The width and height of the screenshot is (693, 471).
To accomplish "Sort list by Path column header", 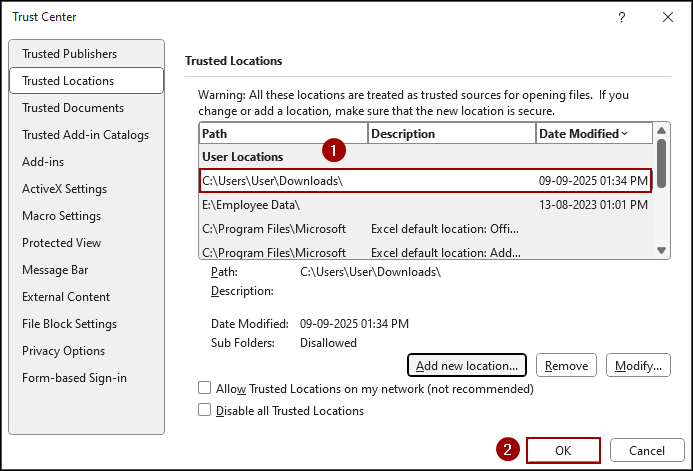I will click(283, 133).
